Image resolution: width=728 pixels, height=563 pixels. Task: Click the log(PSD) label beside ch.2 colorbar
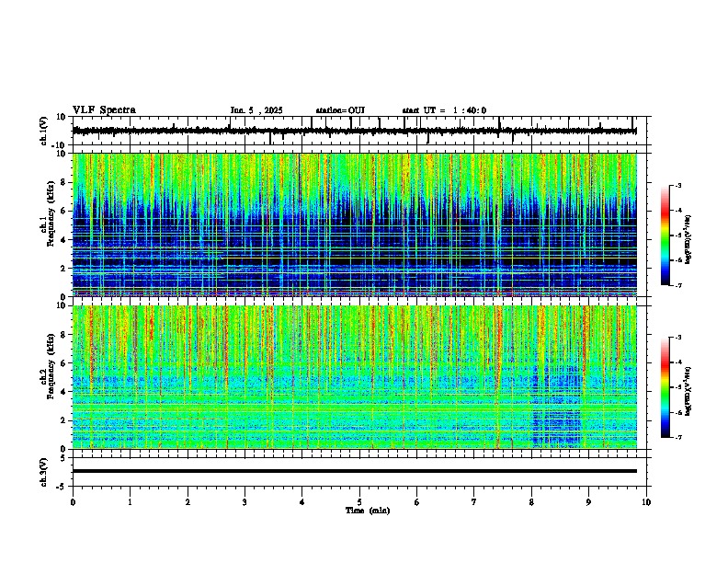pos(688,391)
